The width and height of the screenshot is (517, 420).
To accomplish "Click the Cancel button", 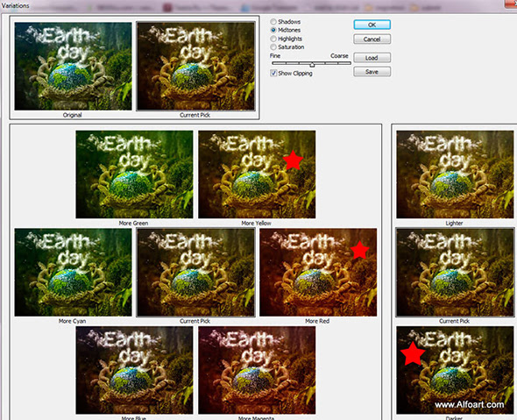I will [x=372, y=39].
